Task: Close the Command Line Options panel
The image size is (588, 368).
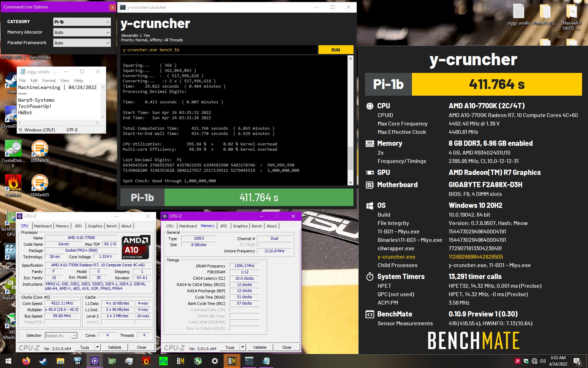Action: pyautogui.click(x=112, y=7)
